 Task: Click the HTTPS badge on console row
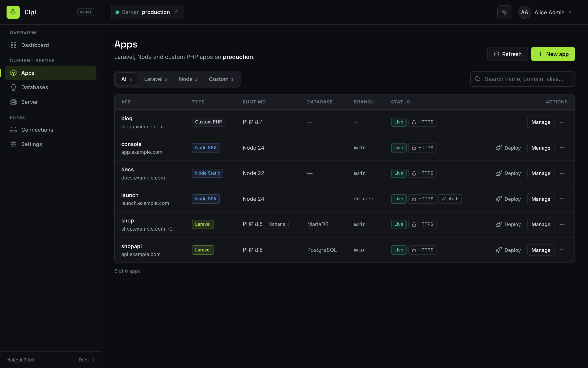pos(422,148)
